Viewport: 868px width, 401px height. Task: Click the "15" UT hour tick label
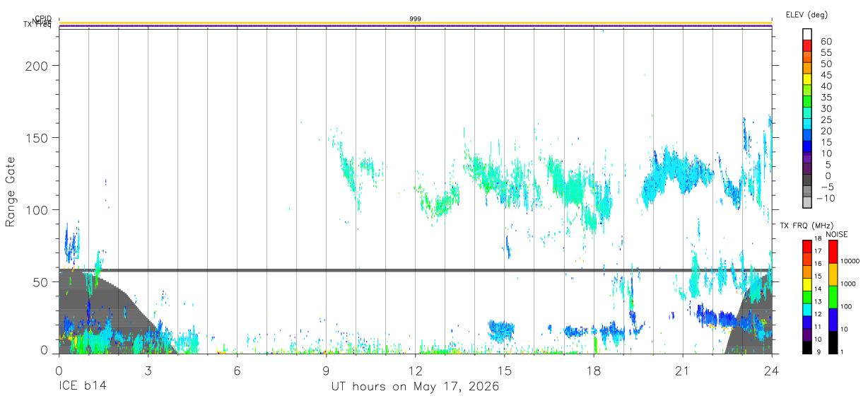point(505,371)
